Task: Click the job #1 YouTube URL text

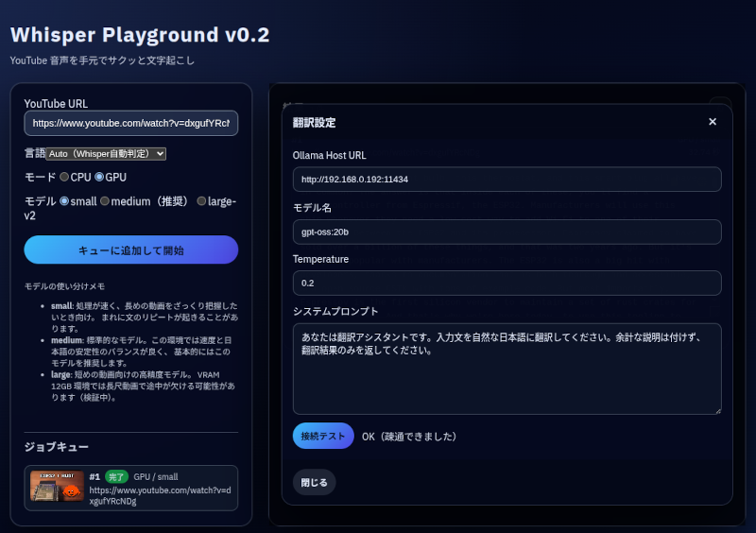Action: click(159, 496)
